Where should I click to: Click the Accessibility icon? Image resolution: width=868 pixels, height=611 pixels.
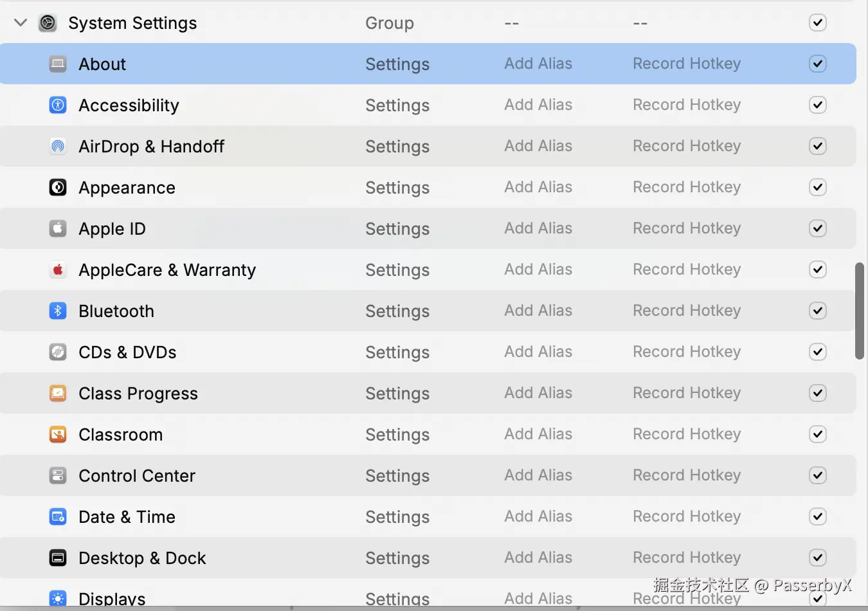[x=58, y=105]
